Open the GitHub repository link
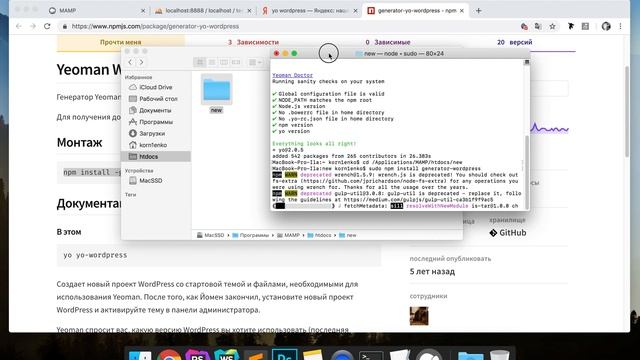Viewport: 640px width, 360px height. [508, 233]
